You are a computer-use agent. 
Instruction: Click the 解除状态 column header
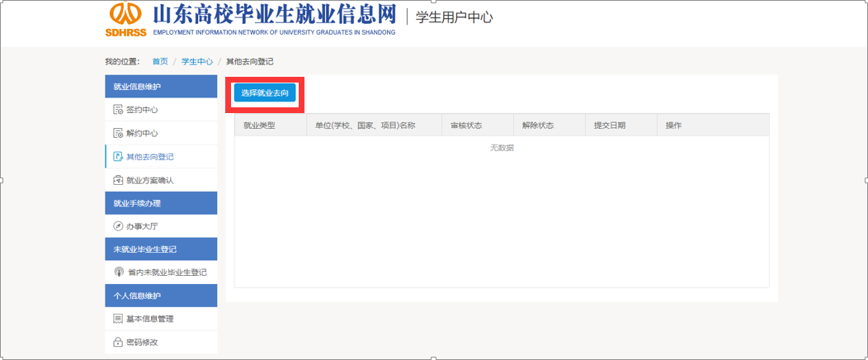pyautogui.click(x=537, y=126)
